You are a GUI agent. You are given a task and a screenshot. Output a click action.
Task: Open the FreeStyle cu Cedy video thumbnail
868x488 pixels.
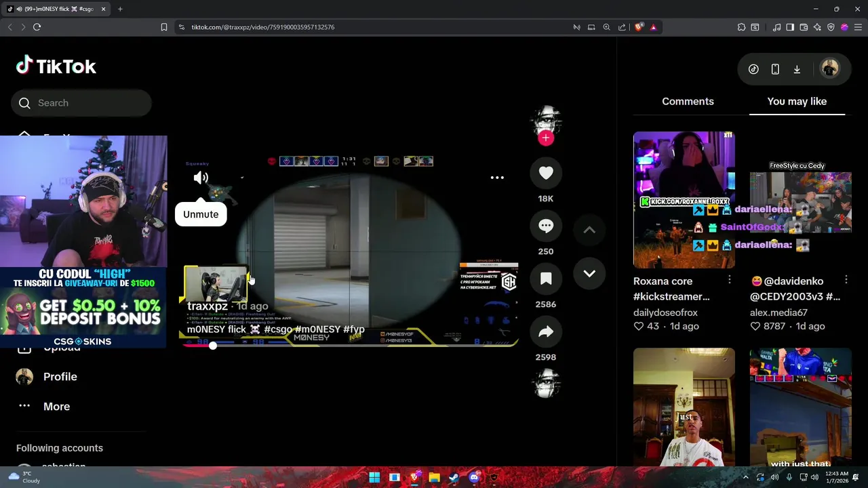click(800, 200)
